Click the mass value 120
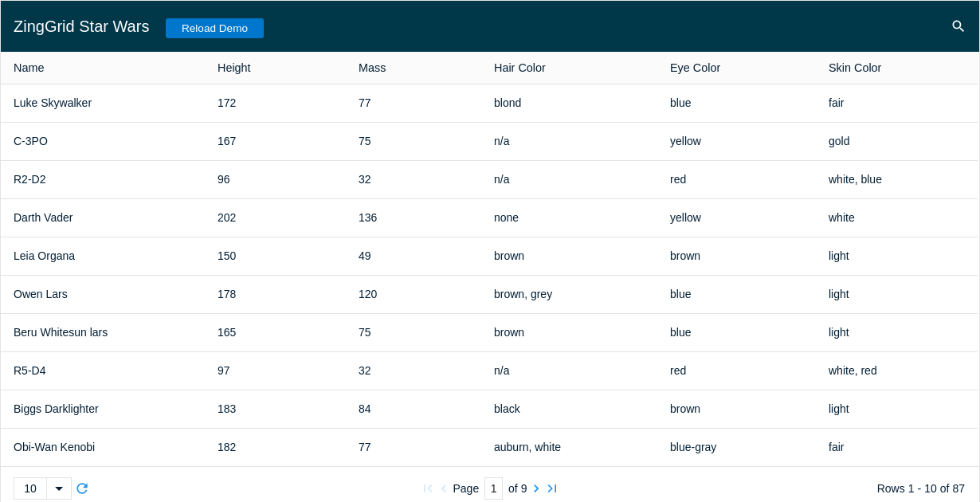This screenshot has width=980, height=502. (367, 294)
